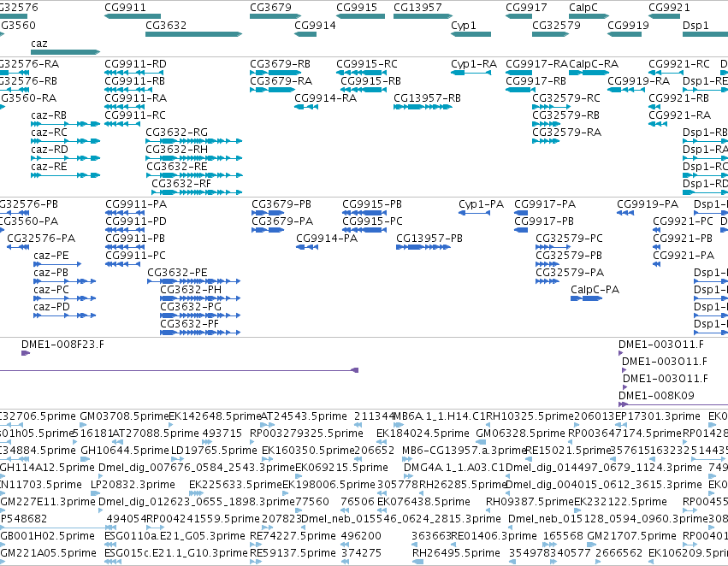
Task: Click the RE74227.5prime EST label
Action: coord(293,536)
